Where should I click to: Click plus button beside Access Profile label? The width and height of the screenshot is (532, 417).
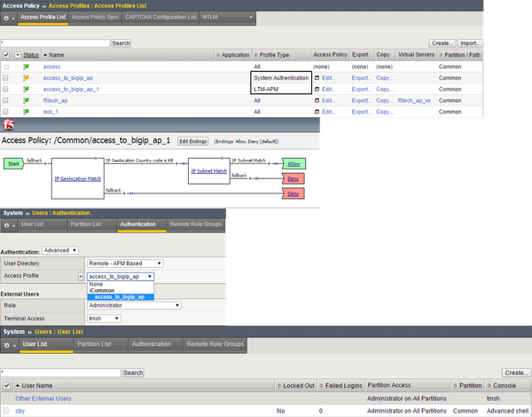81,277
